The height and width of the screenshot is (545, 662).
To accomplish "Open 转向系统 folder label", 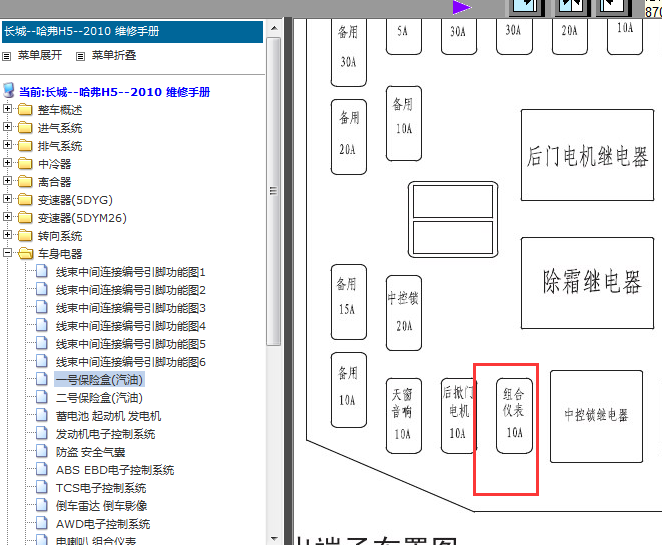I will coord(60,236).
